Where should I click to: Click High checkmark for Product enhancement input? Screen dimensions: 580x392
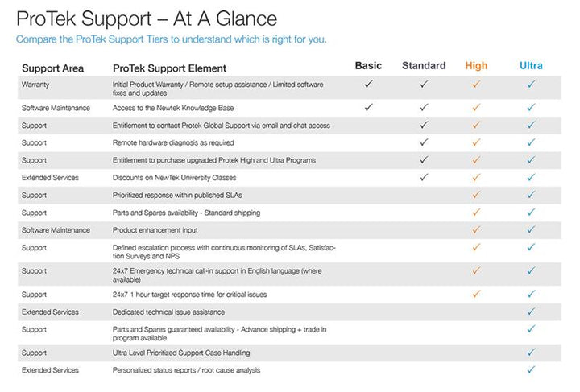pos(476,230)
